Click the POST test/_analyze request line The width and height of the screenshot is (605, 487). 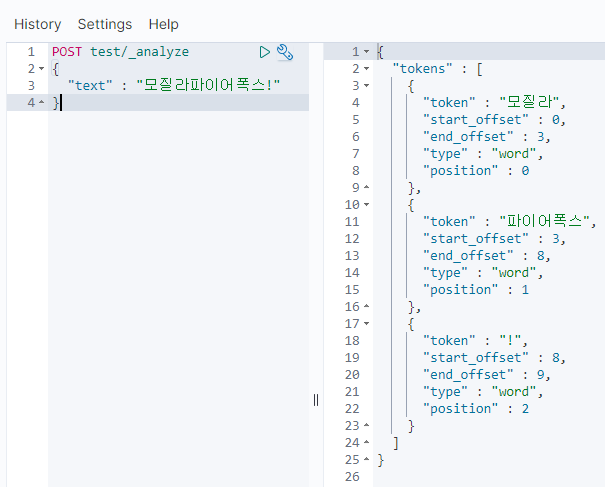(x=120, y=51)
